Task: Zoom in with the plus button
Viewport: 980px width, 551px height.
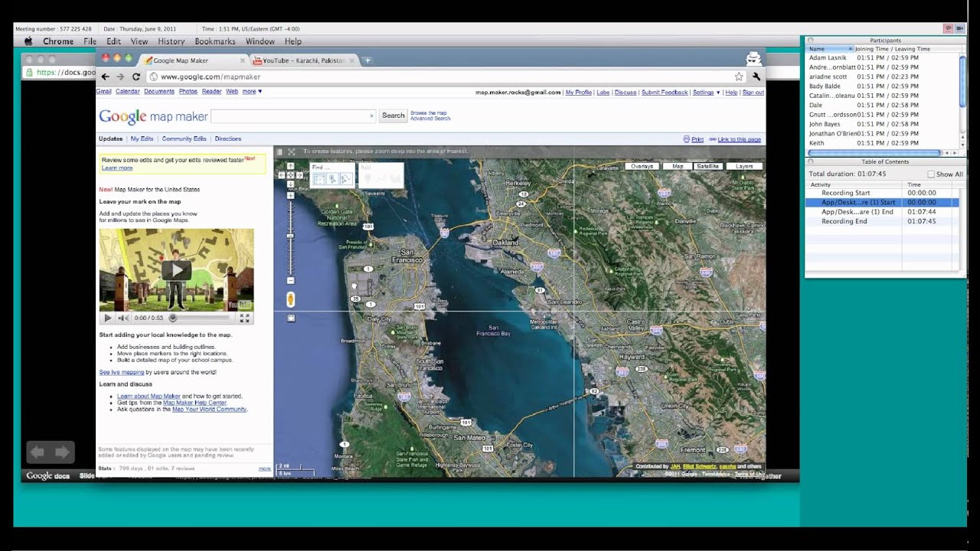Action: click(x=290, y=195)
